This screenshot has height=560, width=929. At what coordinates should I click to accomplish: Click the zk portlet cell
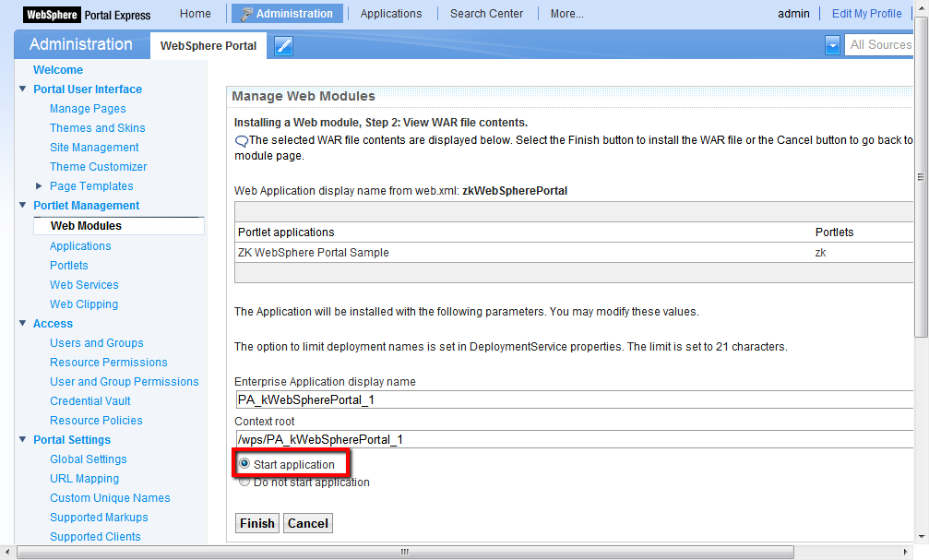pos(820,253)
